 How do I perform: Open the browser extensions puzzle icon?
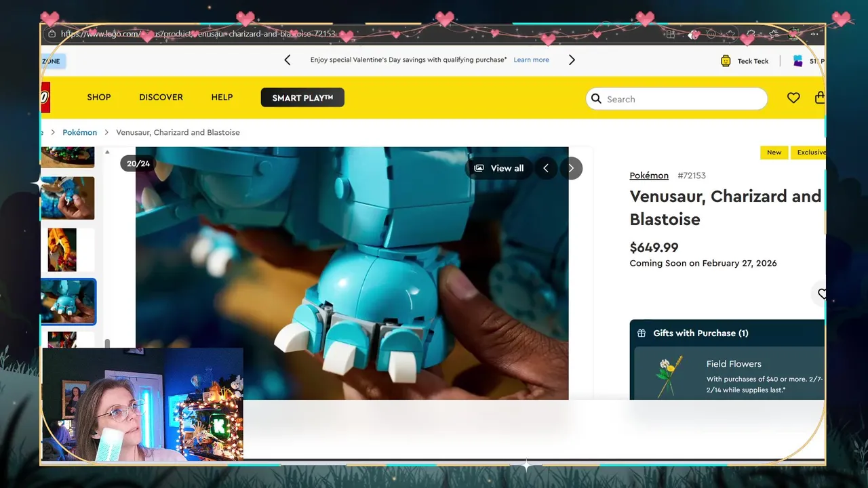pyautogui.click(x=751, y=34)
